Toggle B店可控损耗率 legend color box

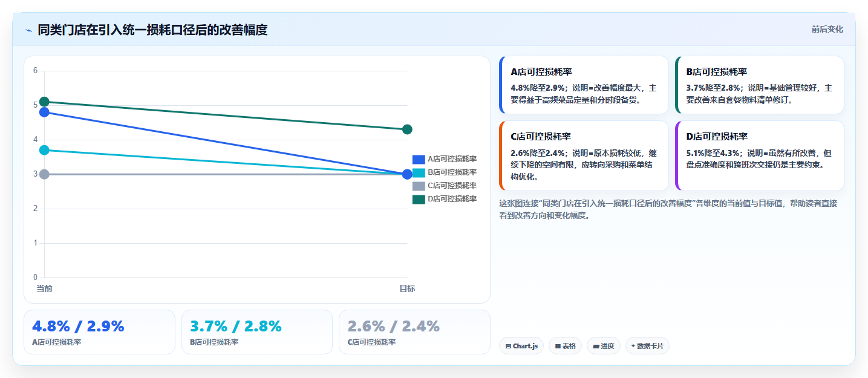pyautogui.click(x=419, y=172)
